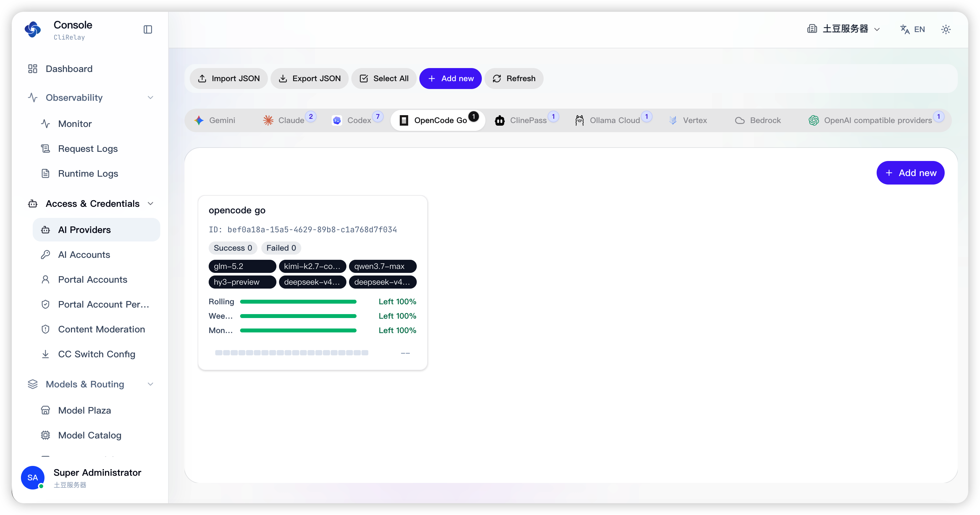Screen dimensions: 980x515
Task: Switch language via EN selector
Action: pos(912,29)
